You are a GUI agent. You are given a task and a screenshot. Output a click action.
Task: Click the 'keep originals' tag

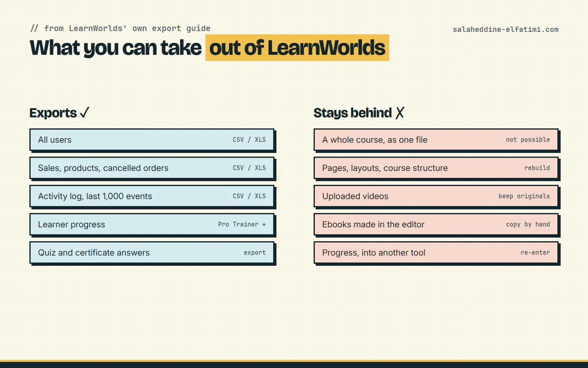(524, 196)
